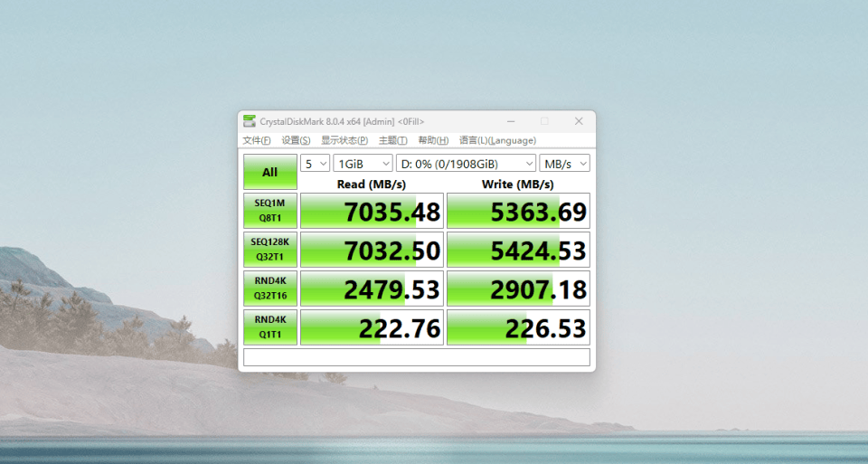The image size is (868, 464).
Task: Expand the 1GiB test size dropdown
Action: pyautogui.click(x=363, y=164)
